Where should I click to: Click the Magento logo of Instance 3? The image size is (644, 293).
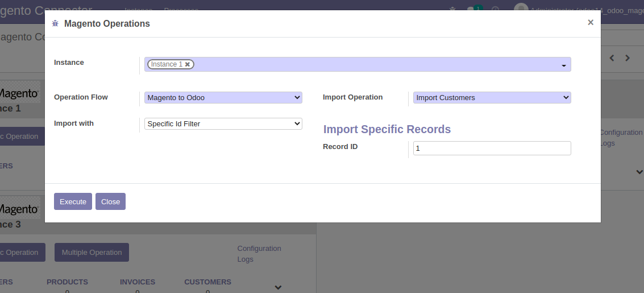pos(20,209)
